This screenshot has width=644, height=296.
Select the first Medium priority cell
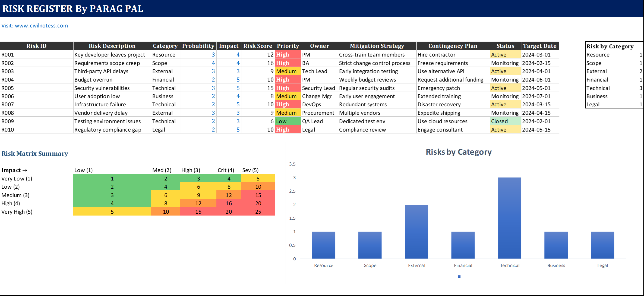[288, 71]
